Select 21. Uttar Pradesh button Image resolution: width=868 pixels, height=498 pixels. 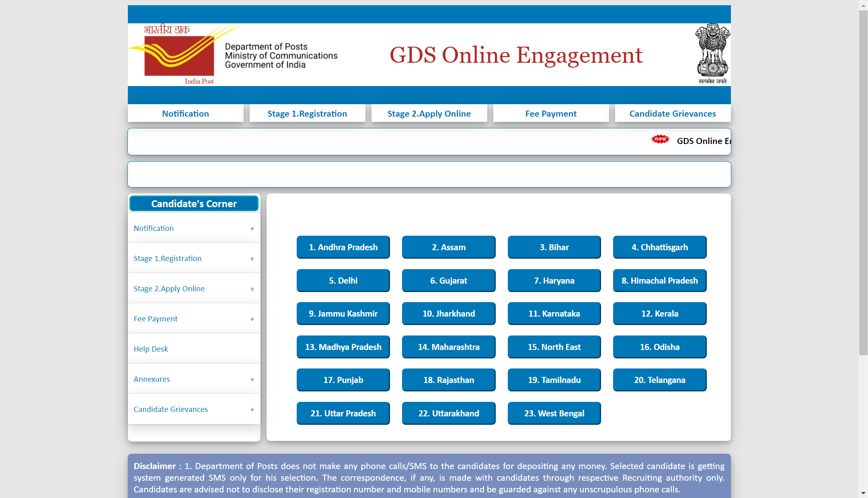[x=343, y=413]
